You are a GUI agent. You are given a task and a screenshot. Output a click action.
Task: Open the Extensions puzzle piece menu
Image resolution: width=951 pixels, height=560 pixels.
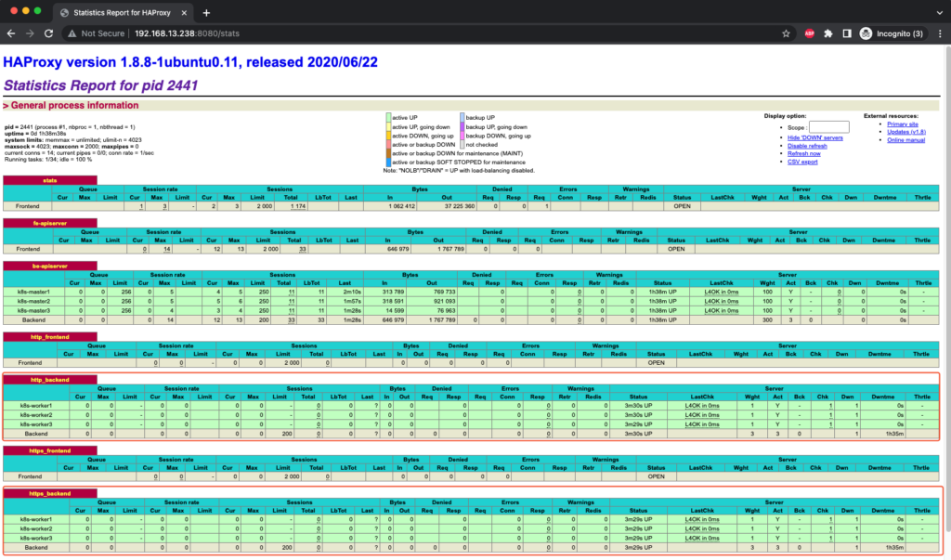[x=827, y=33]
